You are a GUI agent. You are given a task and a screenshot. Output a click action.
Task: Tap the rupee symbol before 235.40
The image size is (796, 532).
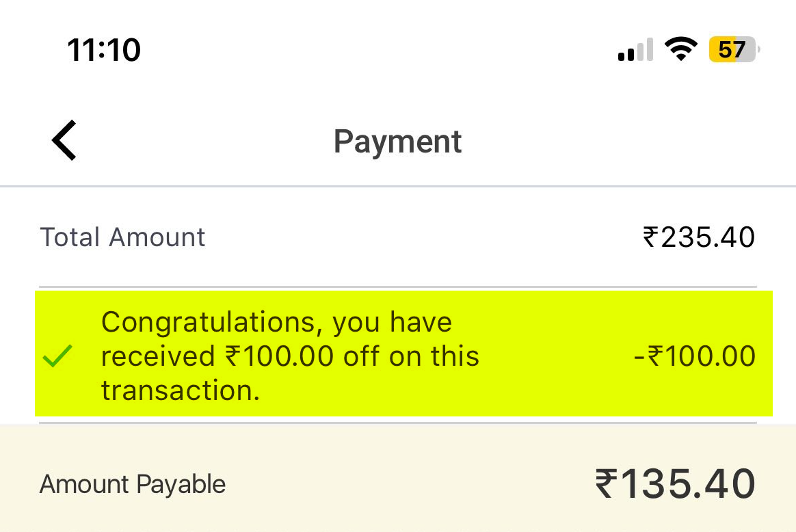pos(650,237)
